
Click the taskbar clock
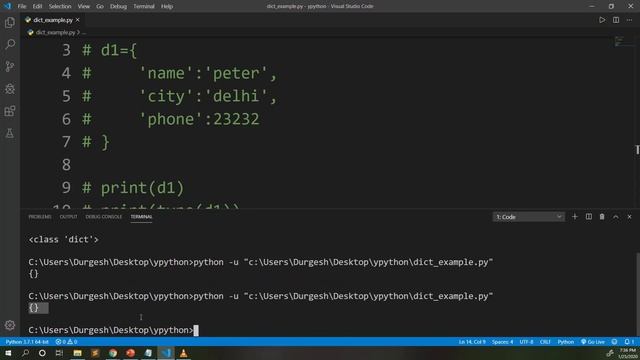[x=627, y=353]
